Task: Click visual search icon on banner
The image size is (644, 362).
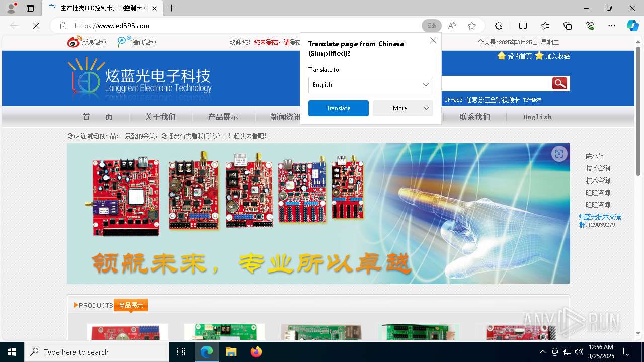Action: tap(559, 154)
